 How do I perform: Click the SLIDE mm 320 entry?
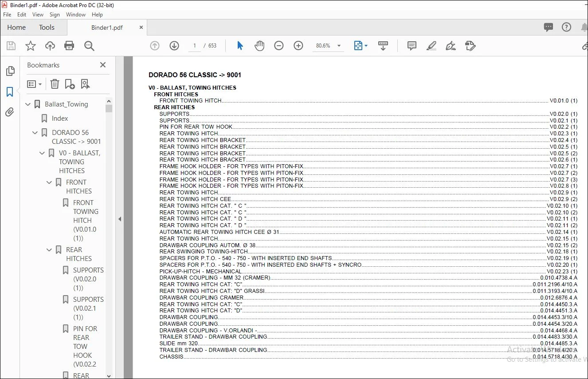tap(368, 343)
